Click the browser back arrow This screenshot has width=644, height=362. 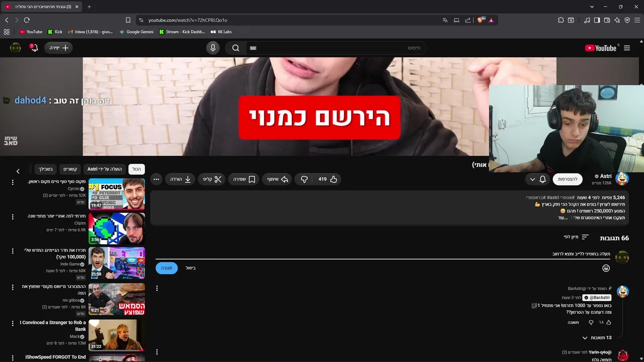(x=7, y=20)
